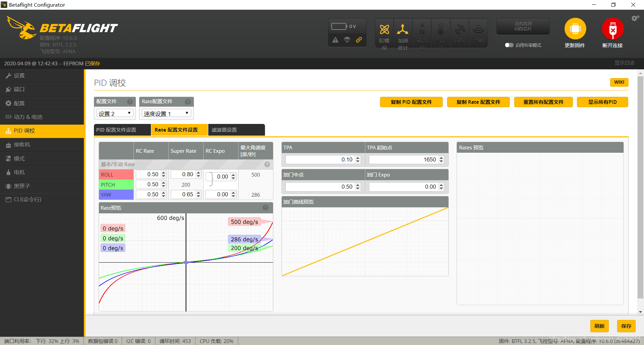Open the 黑匣子 blackbox sidebar tab

point(42,186)
